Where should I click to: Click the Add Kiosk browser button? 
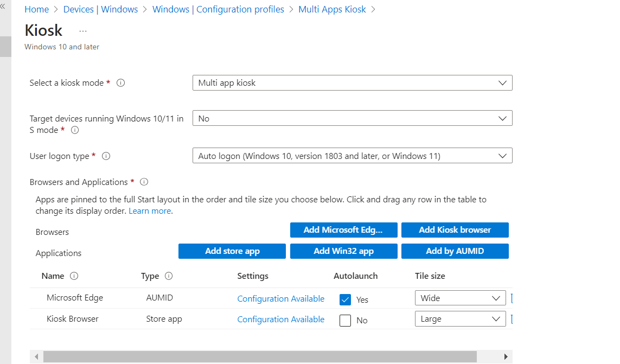coord(455,230)
